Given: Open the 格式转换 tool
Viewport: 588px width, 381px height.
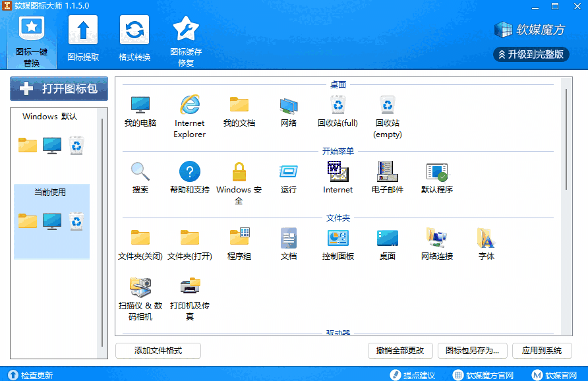Looking at the screenshot, I should coord(134,36).
